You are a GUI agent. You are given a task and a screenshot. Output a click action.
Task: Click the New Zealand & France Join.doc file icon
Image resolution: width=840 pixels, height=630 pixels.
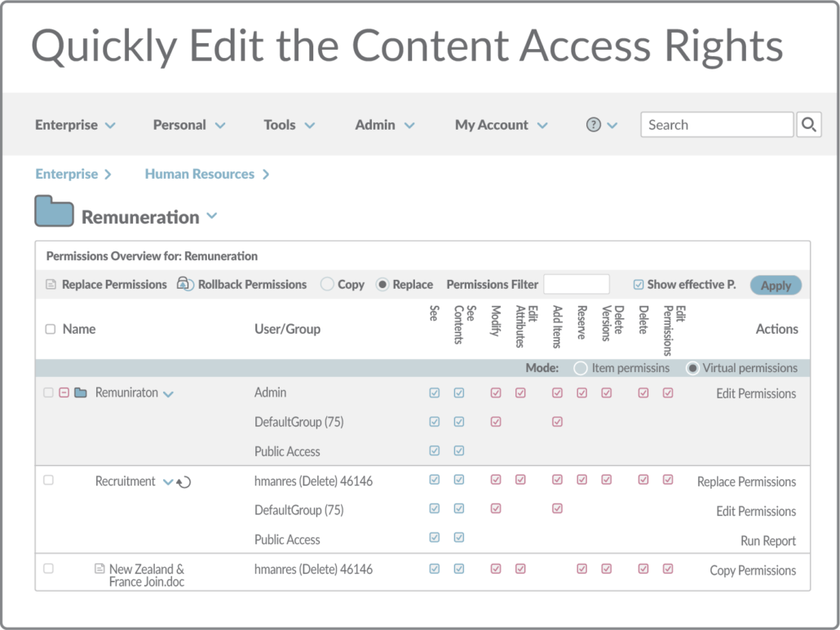pos(99,569)
